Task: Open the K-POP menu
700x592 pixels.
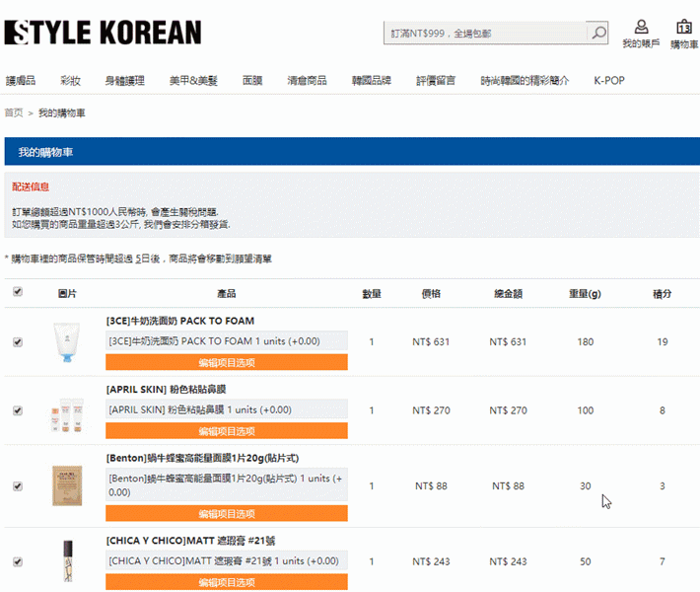Action: point(609,81)
